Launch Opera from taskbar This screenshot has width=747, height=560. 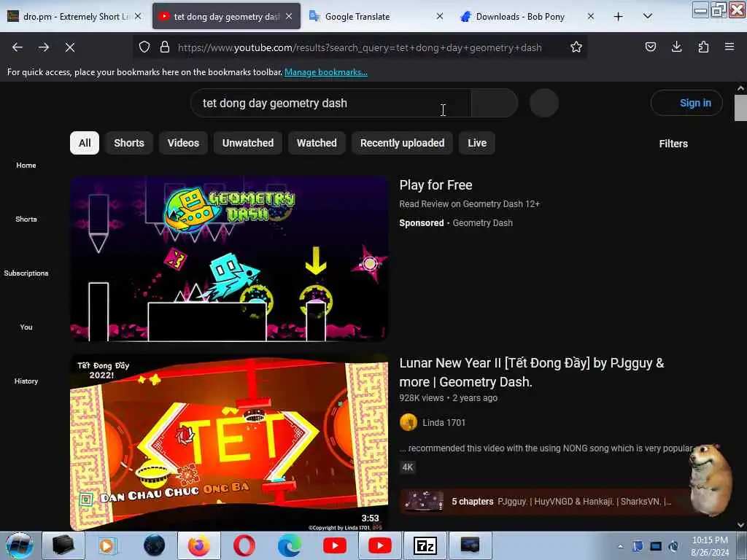(244, 545)
